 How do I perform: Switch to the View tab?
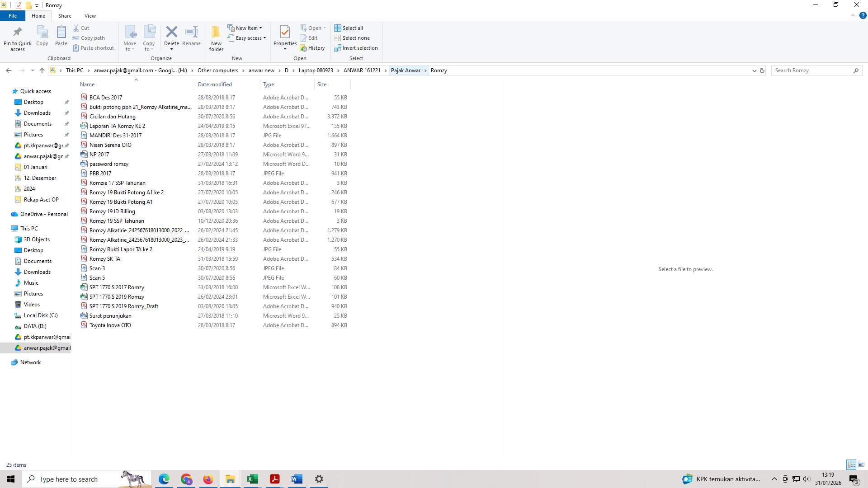[x=90, y=15]
